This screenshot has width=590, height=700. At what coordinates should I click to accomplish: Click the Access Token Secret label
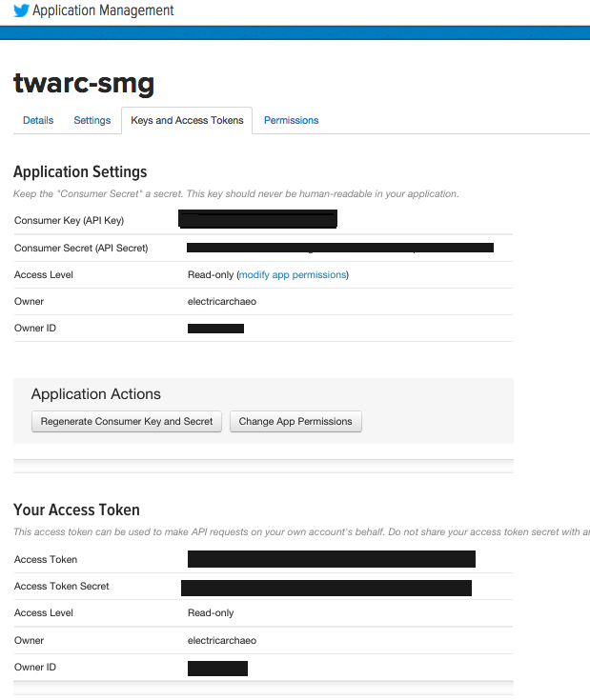click(62, 586)
